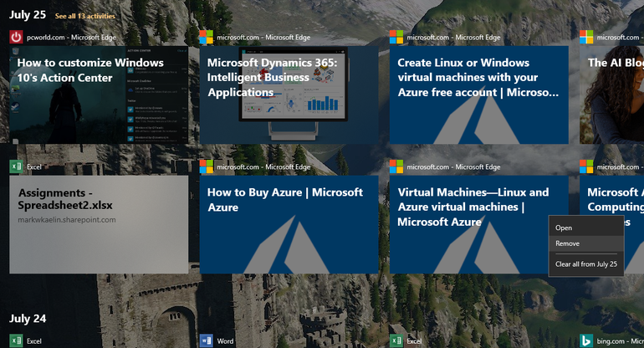The width and height of the screenshot is (644, 348).
Task: Open Microsoft Dynamics 365 activity card
Action: pyautogui.click(x=289, y=95)
